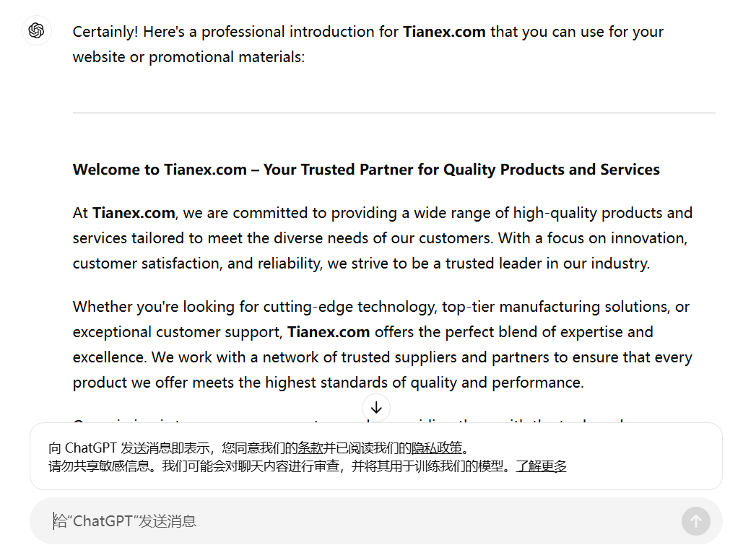Click the horizontal divider line under the intro
756x545 pixels.
click(x=394, y=113)
